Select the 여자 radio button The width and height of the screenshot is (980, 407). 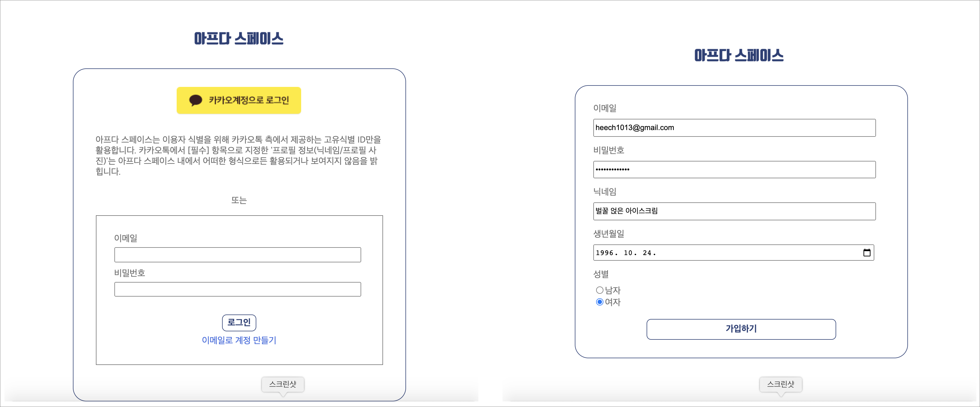pyautogui.click(x=599, y=302)
